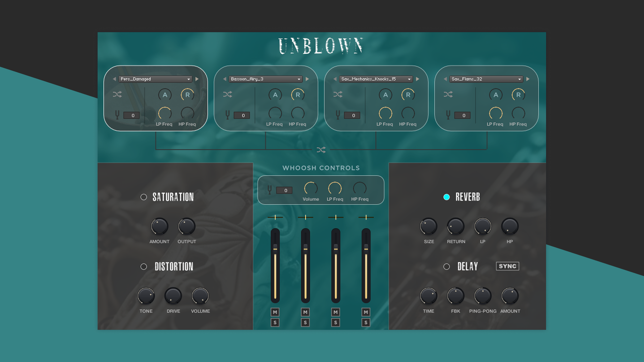The width and height of the screenshot is (644, 362).
Task: Click the tuning fork icon in Whoosh Controls
Action: (269, 190)
